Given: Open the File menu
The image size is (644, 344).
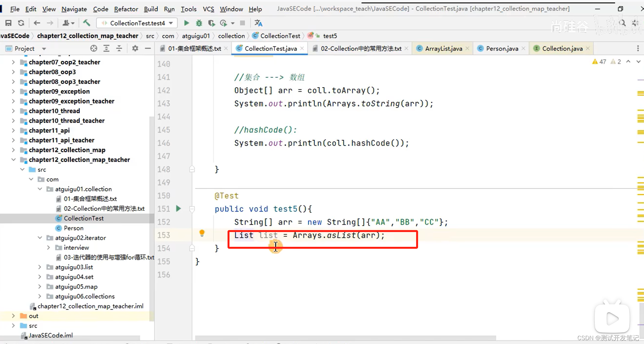Looking at the screenshot, I should tap(15, 9).
